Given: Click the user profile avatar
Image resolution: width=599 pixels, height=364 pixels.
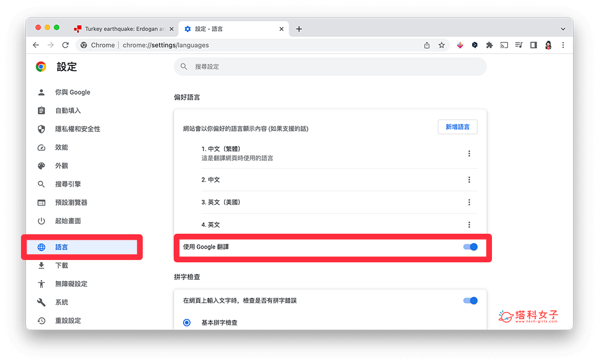Looking at the screenshot, I should [549, 45].
